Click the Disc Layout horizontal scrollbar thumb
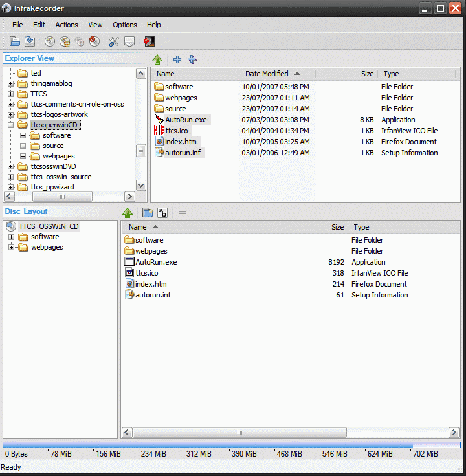The width and height of the screenshot is (466, 476). click(x=239, y=433)
